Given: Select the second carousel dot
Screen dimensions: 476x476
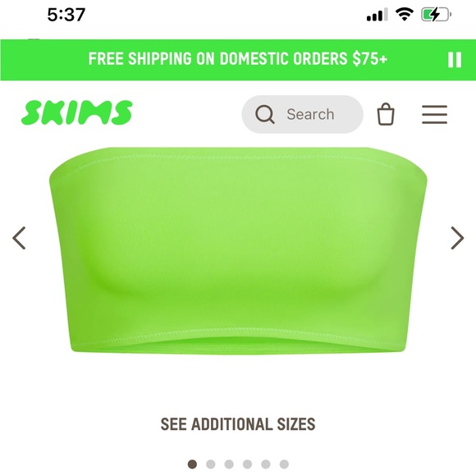Looking at the screenshot, I should click(211, 465).
